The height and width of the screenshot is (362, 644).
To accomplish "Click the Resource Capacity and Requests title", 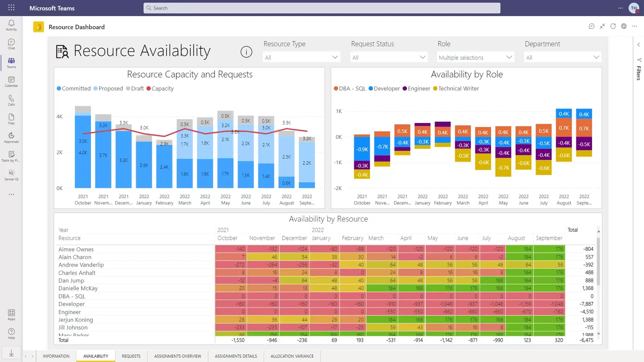I will tap(190, 74).
